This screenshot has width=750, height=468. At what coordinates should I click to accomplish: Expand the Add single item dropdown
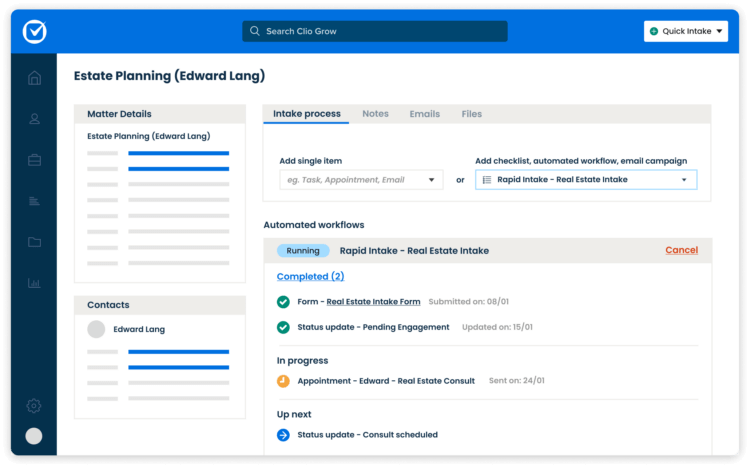[x=361, y=180]
